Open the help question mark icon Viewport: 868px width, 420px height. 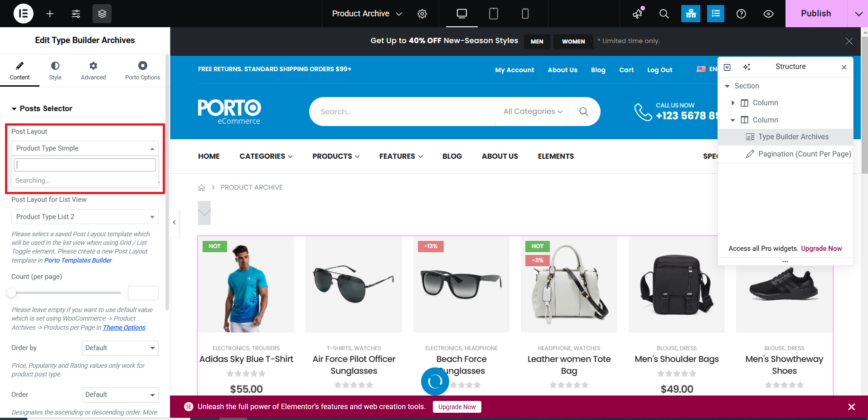point(741,14)
